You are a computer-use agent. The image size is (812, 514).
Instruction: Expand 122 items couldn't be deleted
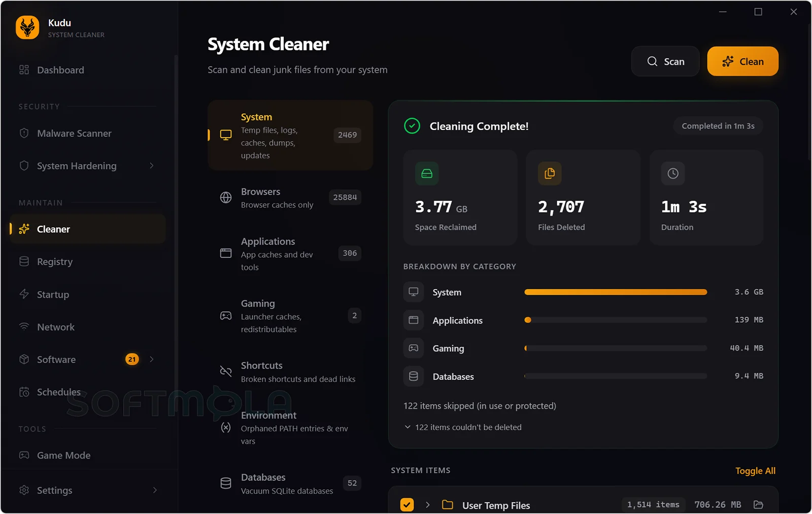(x=463, y=427)
